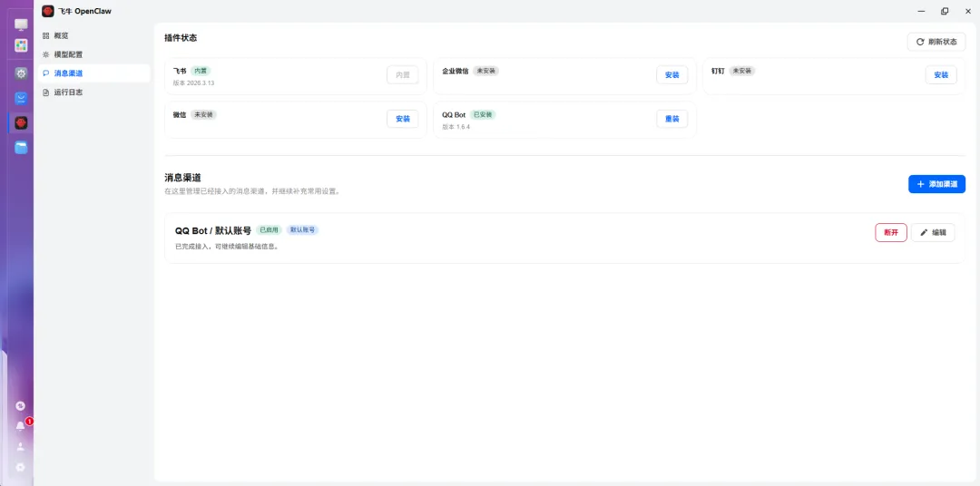The width and height of the screenshot is (980, 486).
Task: Click the OpenClaw logo in the title bar
Action: click(47, 11)
